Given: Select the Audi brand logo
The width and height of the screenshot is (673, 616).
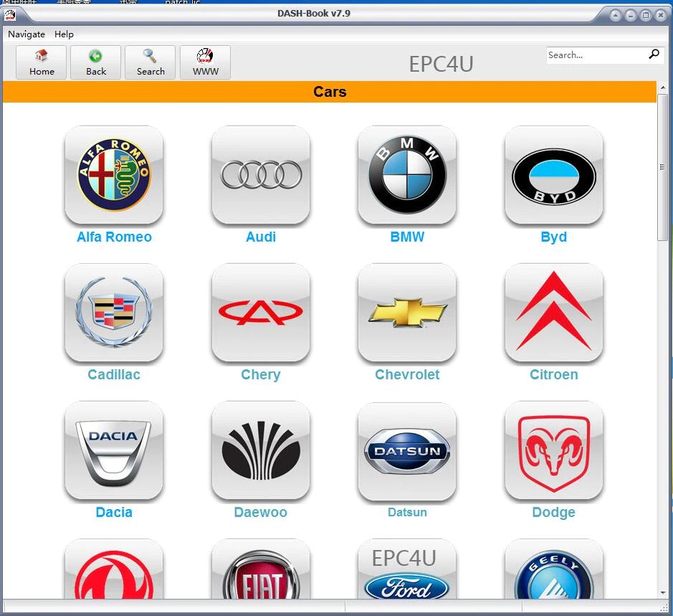Looking at the screenshot, I should coord(261,176).
